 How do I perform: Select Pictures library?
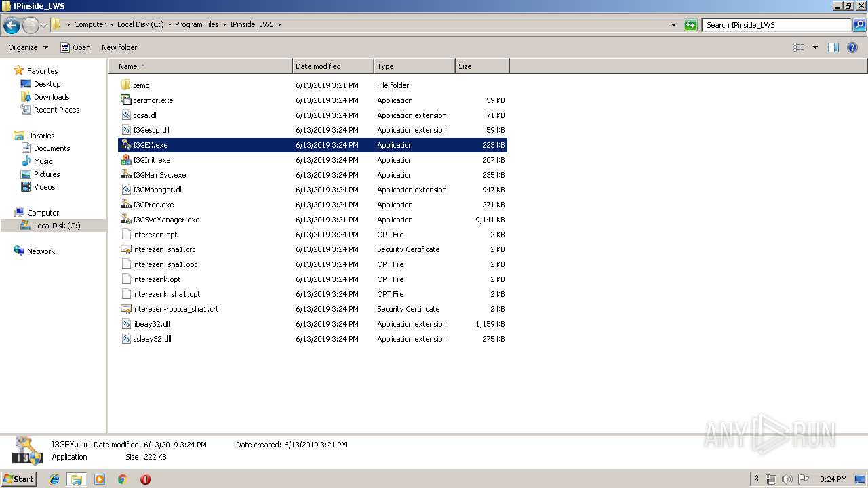[x=47, y=174]
